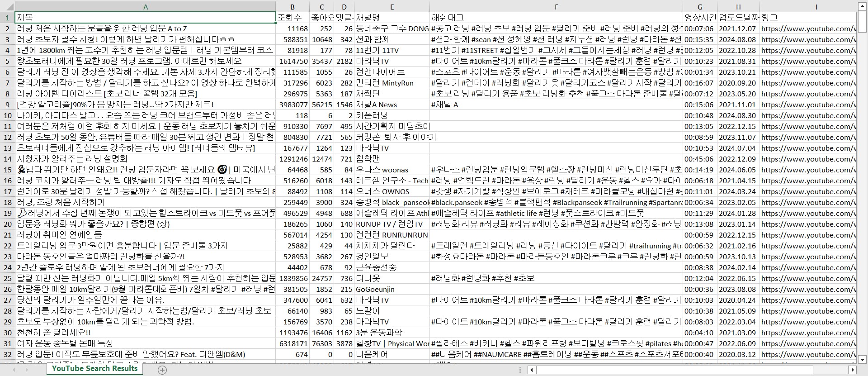Select row 15 header
This screenshot has height=376, width=868.
pos(7,170)
